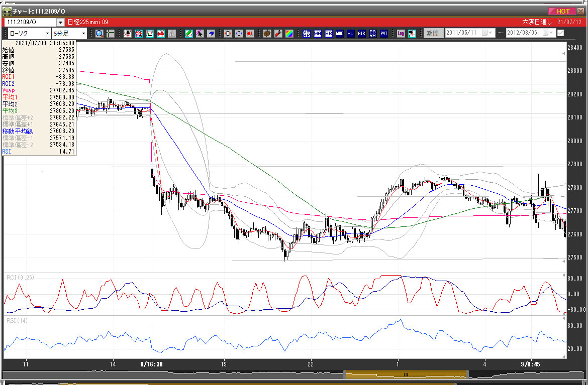588x385 pixels.
Task: Click the 期間 period button
Action: 432,34
